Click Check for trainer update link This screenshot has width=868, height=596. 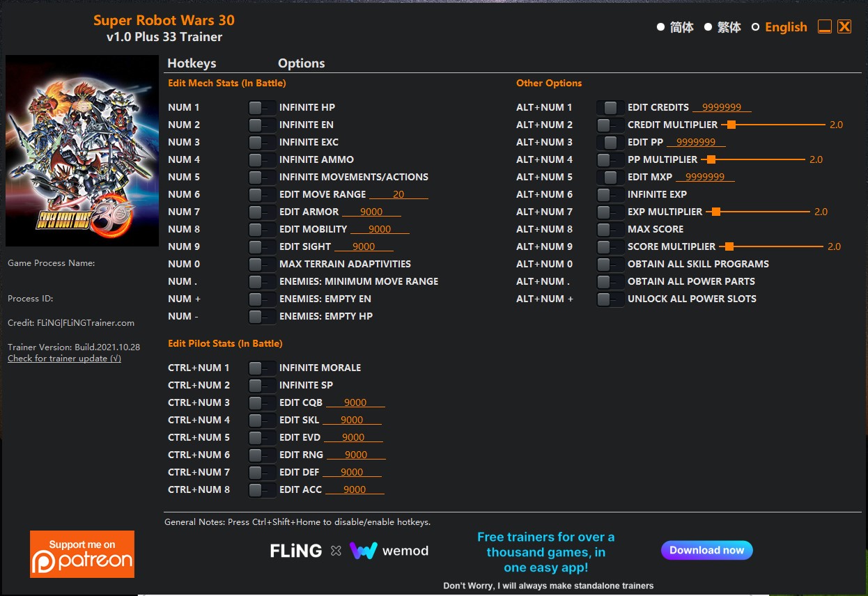click(64, 359)
